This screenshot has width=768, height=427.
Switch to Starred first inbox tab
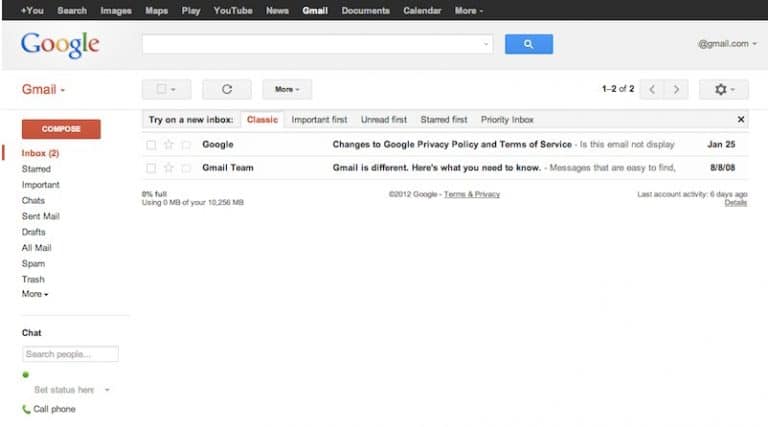click(443, 119)
